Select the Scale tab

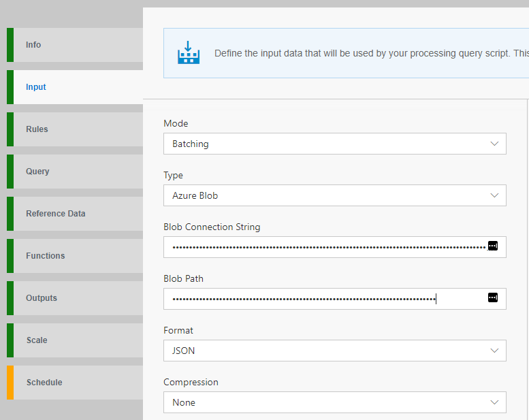coord(75,340)
